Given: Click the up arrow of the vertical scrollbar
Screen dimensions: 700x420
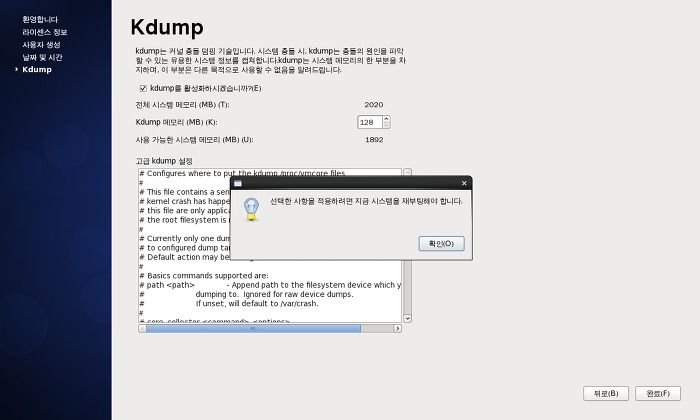Looking at the screenshot, I should point(407,172).
